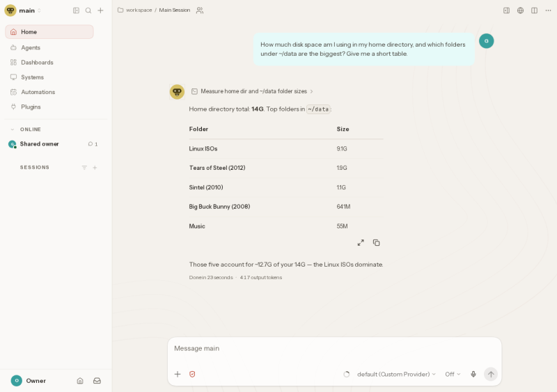Open the Systems section
Screen dimensions: 557x392
click(49, 77)
